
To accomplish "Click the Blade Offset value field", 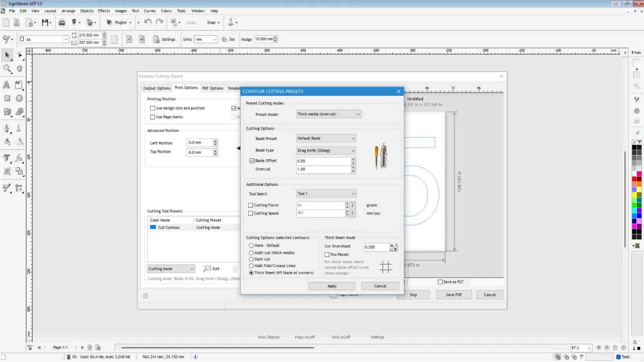I will pyautogui.click(x=324, y=161).
